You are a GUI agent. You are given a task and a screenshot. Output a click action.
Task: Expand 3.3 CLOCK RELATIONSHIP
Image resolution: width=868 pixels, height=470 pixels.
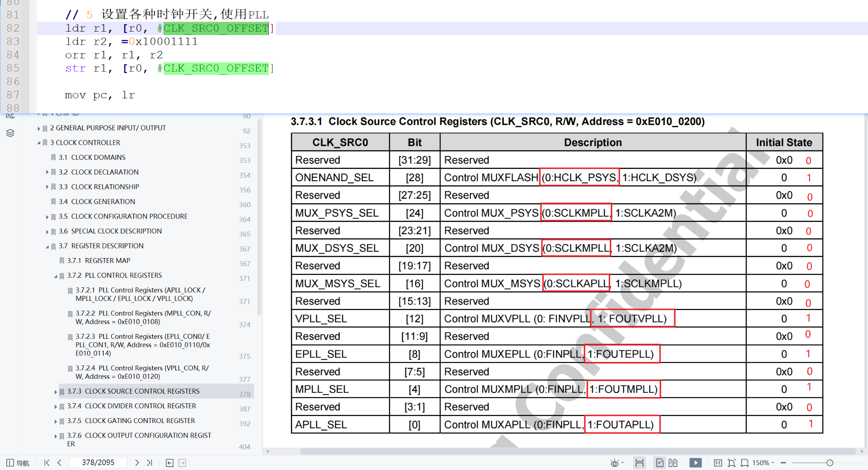47,187
